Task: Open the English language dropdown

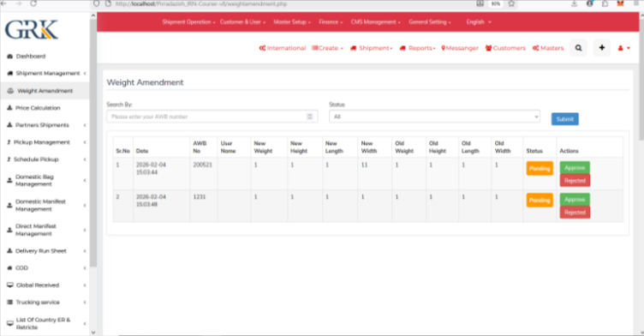Action: tap(479, 22)
